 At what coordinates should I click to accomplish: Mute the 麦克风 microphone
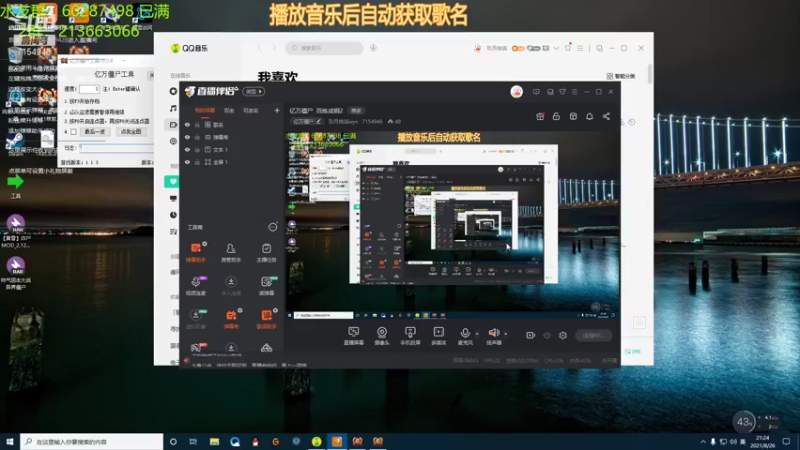click(465, 336)
